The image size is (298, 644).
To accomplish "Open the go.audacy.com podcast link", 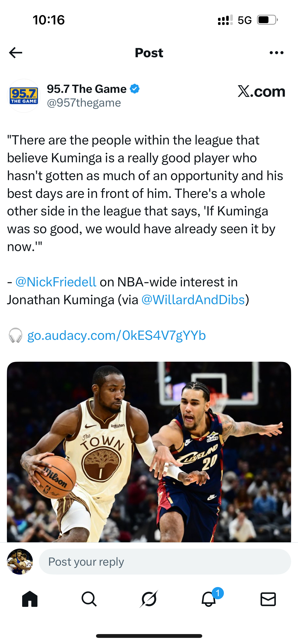I will pyautogui.click(x=116, y=335).
